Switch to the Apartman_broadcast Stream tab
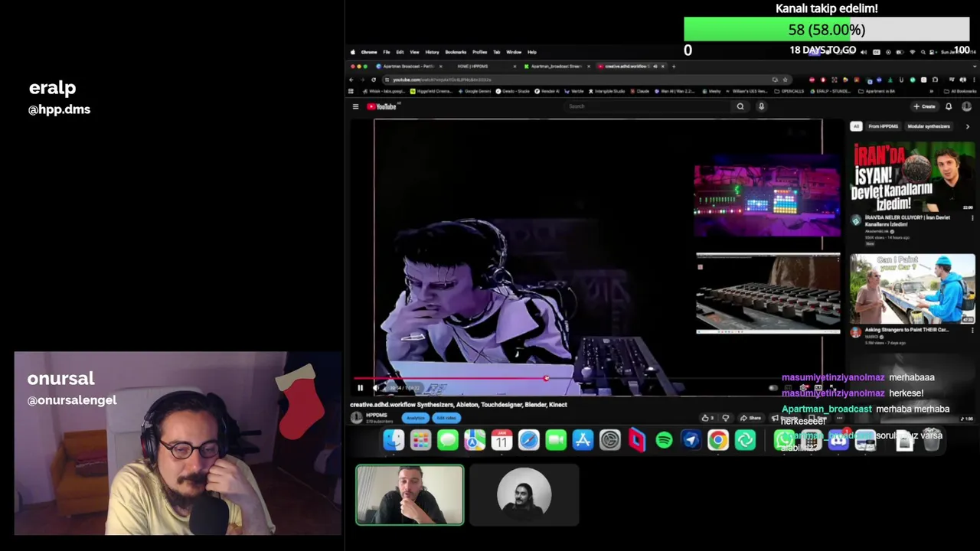980x551 pixels. coord(557,67)
